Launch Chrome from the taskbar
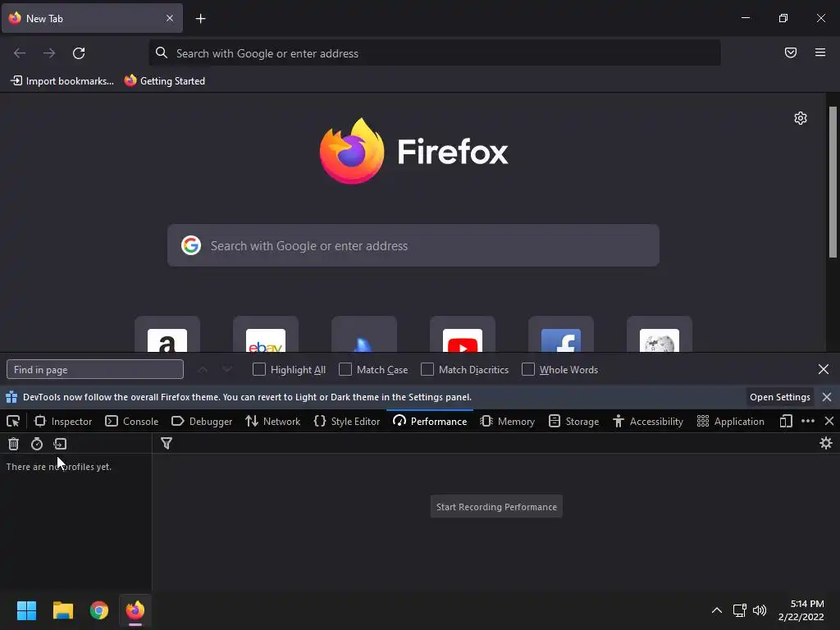The width and height of the screenshot is (840, 630). pos(98,610)
